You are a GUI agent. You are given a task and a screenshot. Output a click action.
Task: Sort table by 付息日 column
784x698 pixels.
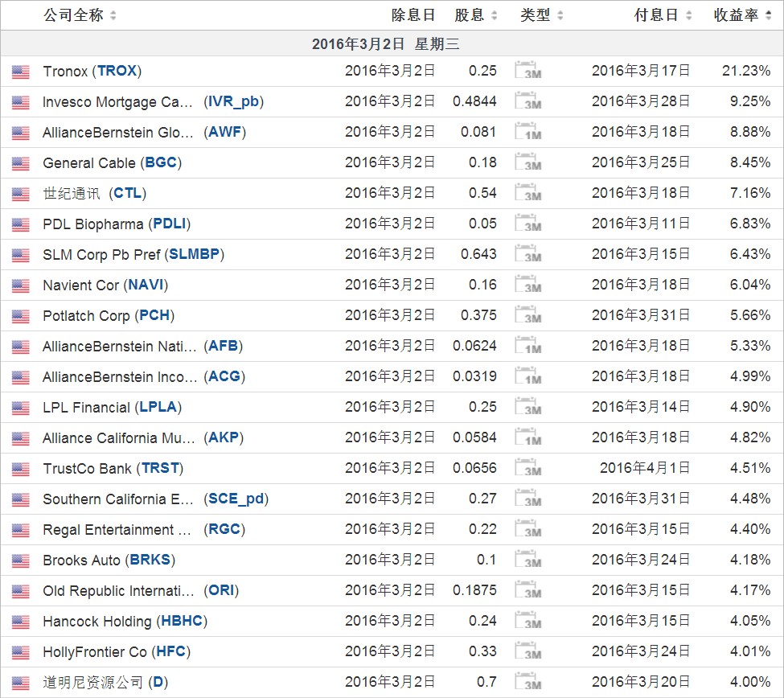click(662, 15)
